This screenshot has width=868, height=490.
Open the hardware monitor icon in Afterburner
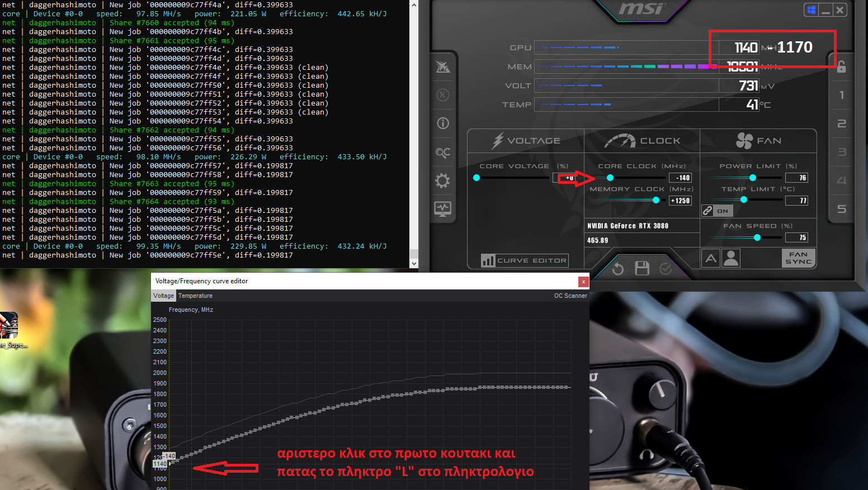click(x=443, y=209)
